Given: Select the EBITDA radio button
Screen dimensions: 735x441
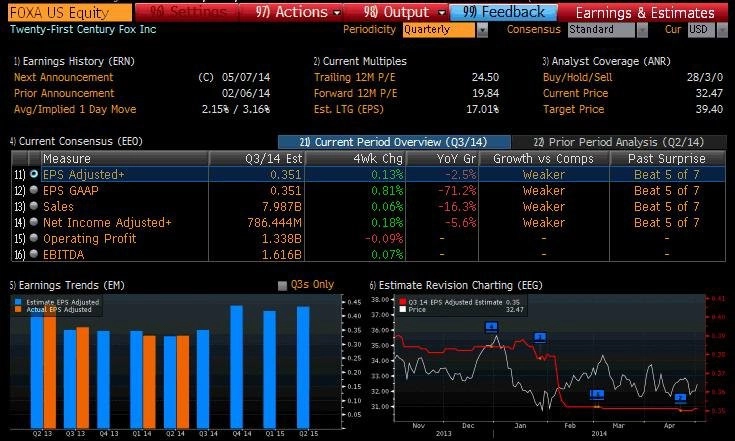Looking at the screenshot, I should (x=34, y=254).
